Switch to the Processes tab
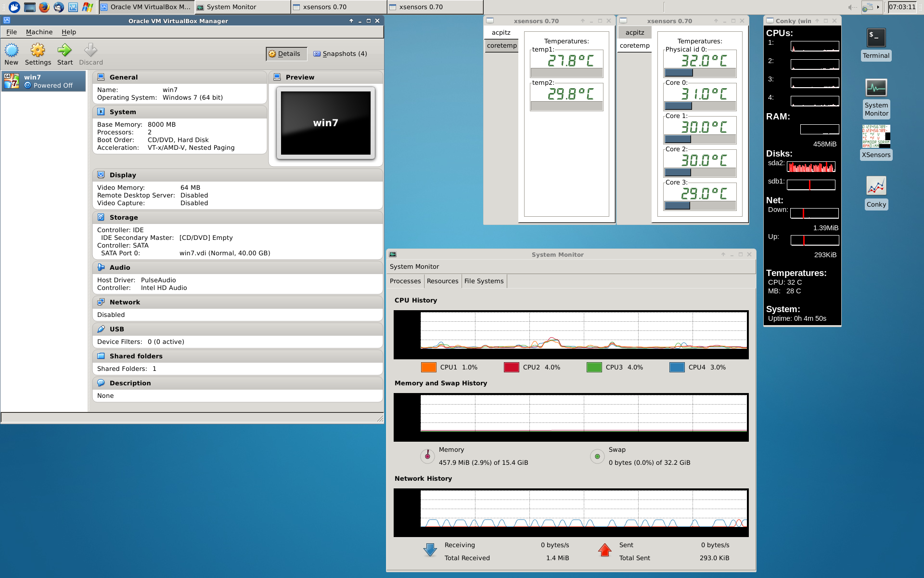 (405, 281)
